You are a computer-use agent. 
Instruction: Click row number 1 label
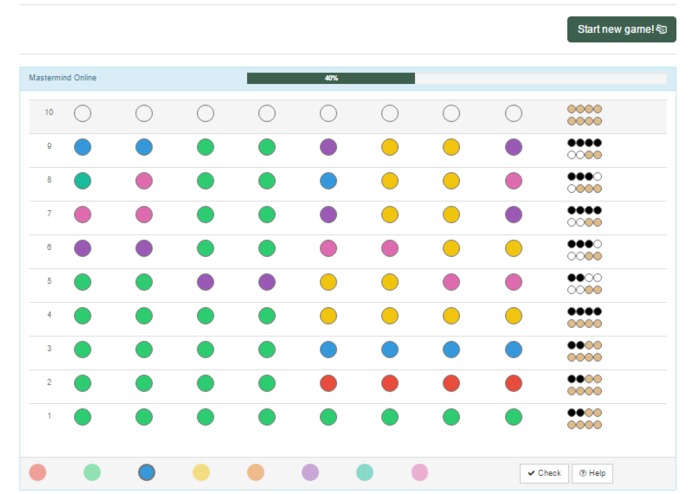[49, 416]
